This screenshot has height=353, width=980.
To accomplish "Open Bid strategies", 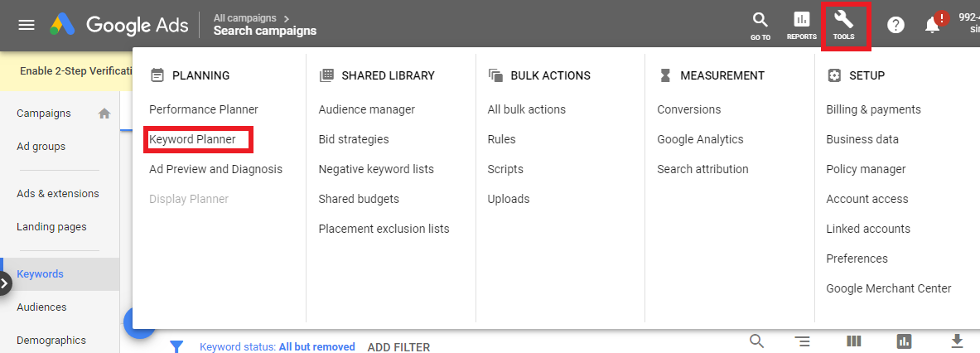I will pyautogui.click(x=354, y=139).
